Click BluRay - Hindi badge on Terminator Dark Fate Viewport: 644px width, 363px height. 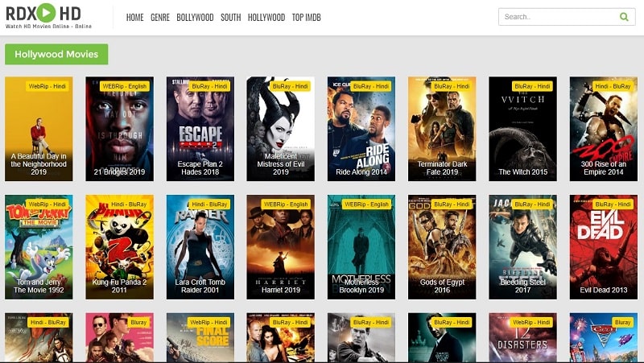452,86
